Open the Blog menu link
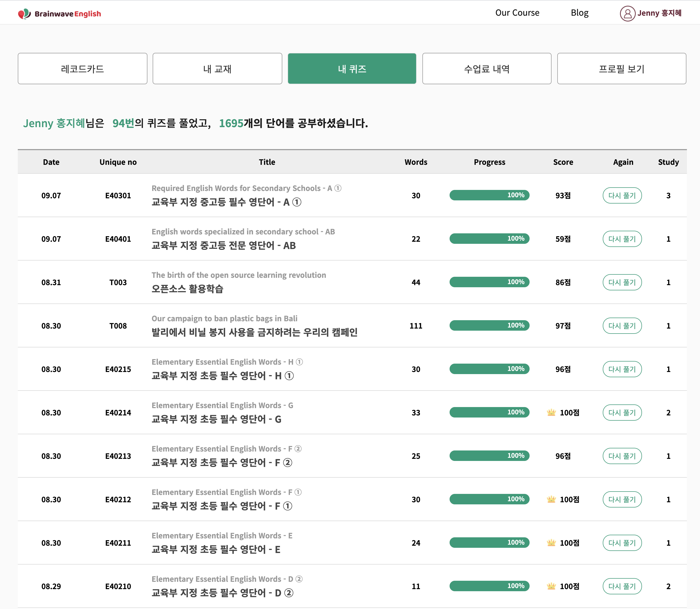Screen dimensions: 700x609 pyautogui.click(x=579, y=13)
